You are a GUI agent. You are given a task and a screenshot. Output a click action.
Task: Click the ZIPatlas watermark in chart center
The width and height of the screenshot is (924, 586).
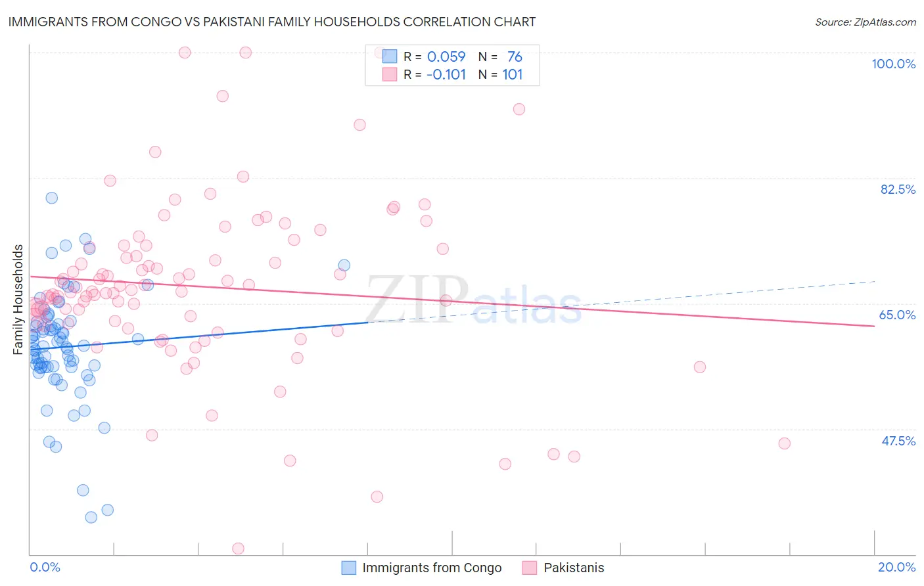[474, 300]
